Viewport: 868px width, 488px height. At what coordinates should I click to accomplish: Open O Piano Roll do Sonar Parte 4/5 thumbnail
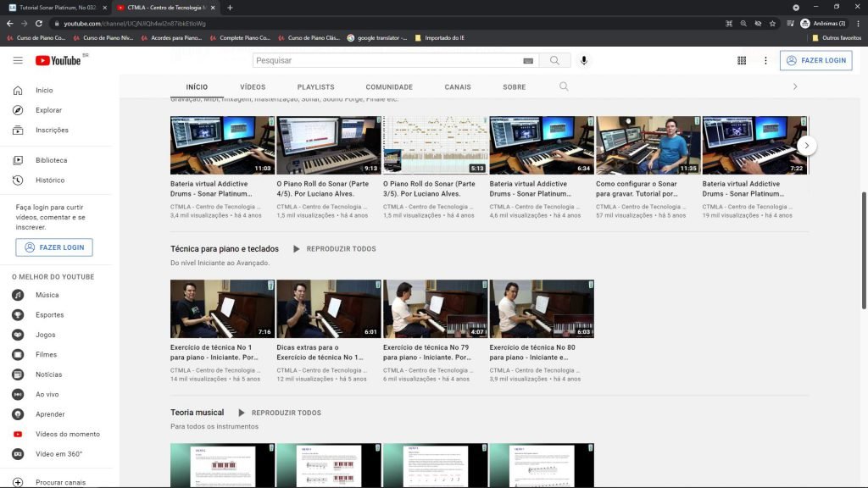click(x=328, y=146)
